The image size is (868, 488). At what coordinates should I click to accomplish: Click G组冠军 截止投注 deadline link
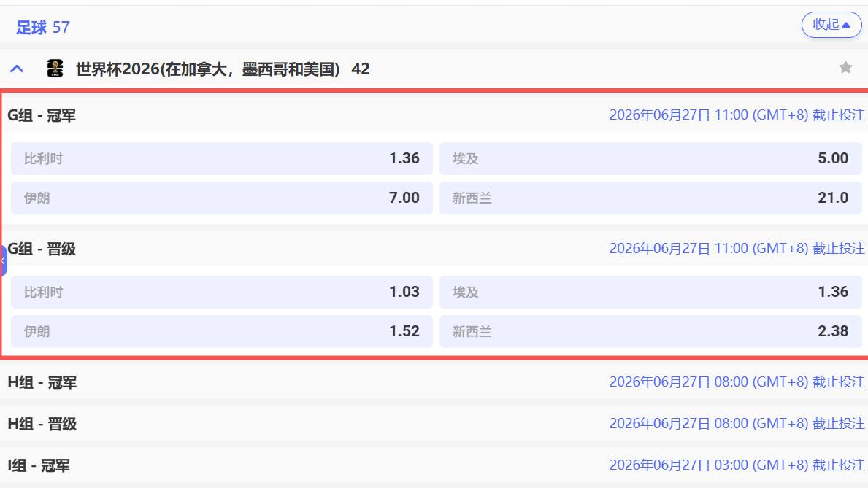point(737,115)
